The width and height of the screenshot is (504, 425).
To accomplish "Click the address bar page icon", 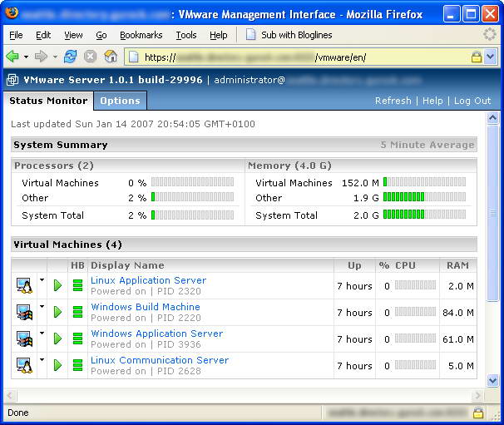I will [x=133, y=57].
